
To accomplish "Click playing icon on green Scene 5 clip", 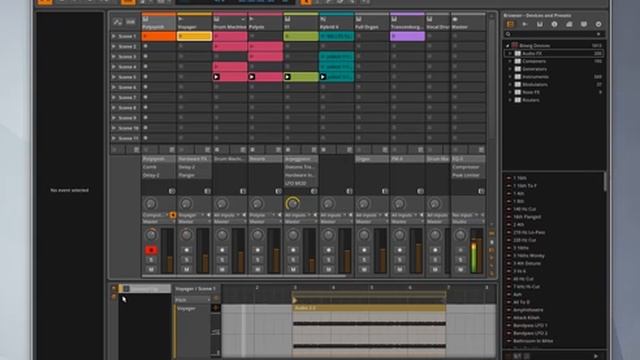I will 287,77.
